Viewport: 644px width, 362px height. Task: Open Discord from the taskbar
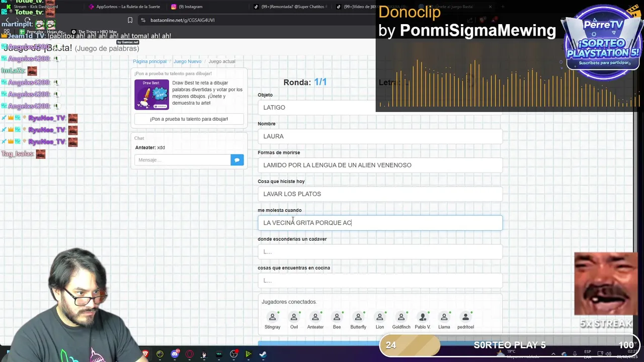175,354
